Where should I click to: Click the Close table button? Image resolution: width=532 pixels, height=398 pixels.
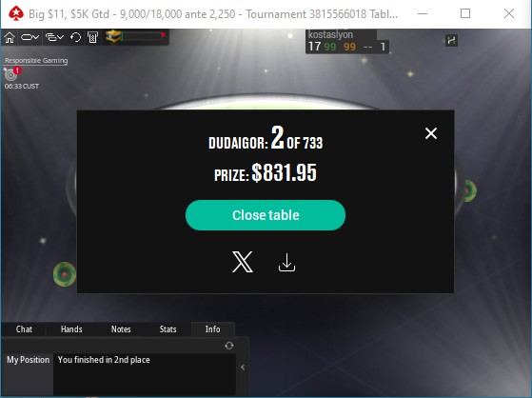click(266, 215)
